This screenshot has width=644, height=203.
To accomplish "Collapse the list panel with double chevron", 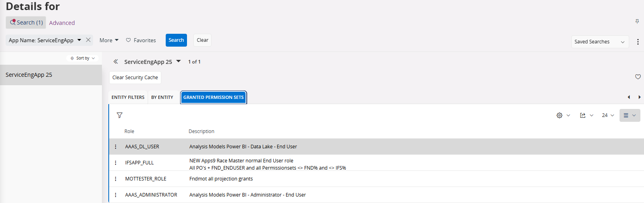I will tap(116, 62).
